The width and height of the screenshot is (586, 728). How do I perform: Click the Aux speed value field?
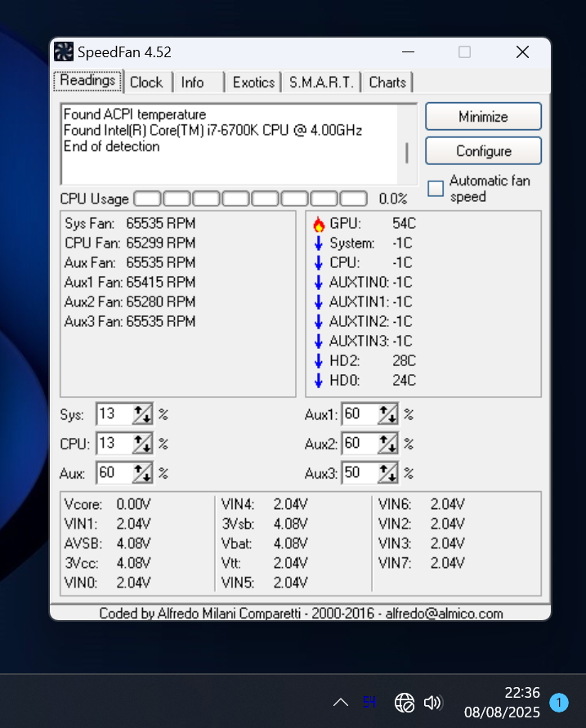point(114,473)
